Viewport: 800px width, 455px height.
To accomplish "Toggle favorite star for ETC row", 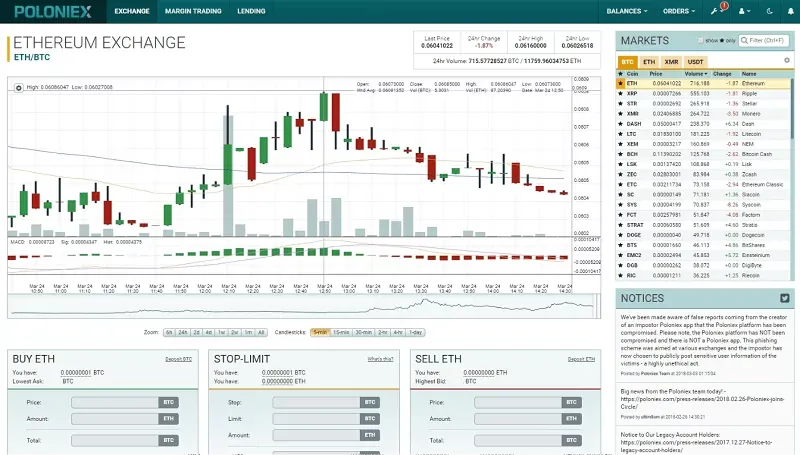I will click(x=620, y=185).
